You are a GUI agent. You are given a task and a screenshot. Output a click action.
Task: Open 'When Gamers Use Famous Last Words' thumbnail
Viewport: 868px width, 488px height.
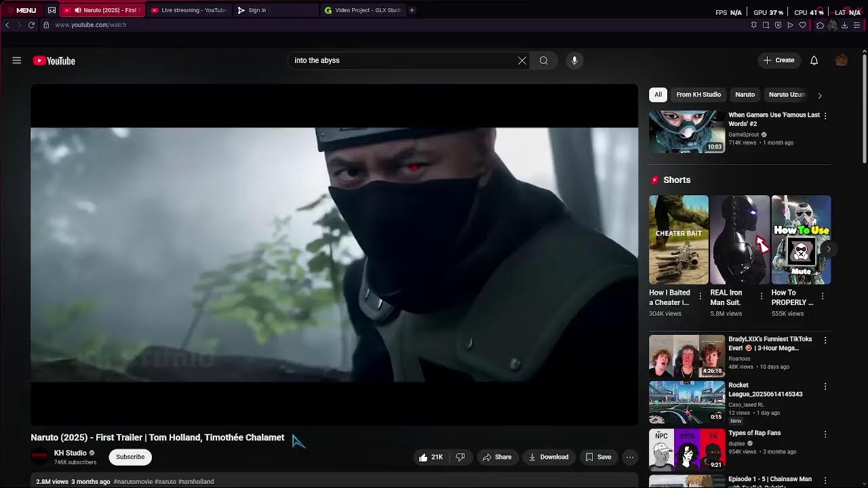687,131
